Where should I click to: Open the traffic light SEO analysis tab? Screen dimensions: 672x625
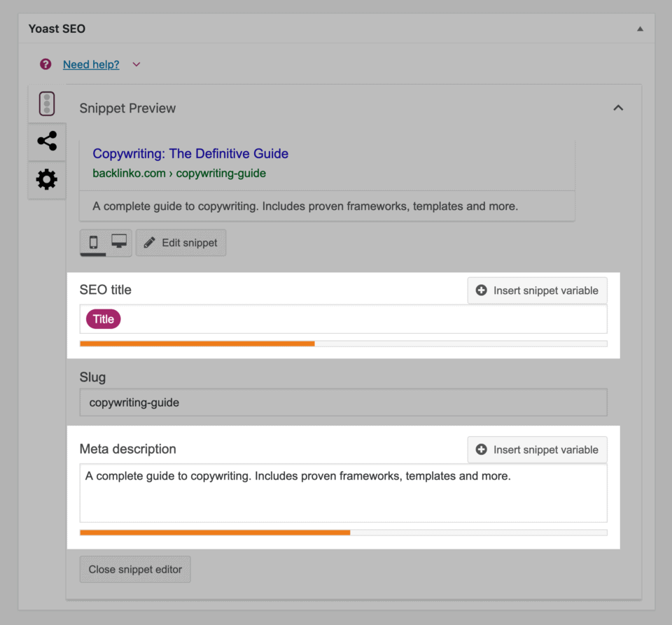point(47,104)
